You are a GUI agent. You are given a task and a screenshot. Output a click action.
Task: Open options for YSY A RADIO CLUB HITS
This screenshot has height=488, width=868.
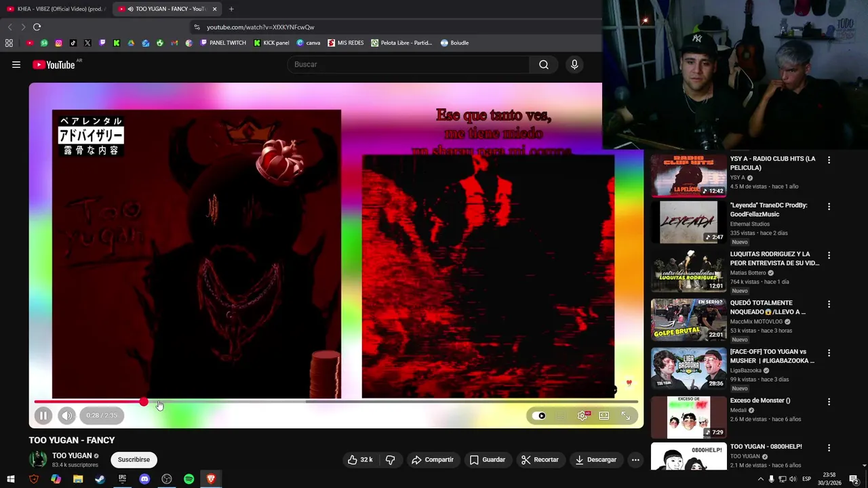829,160
